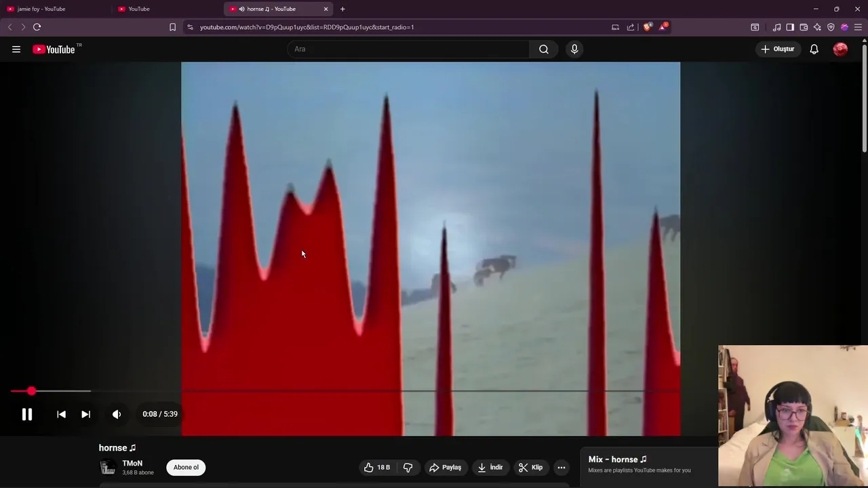868x488 pixels.
Task: Click the video player frame
Action: click(431, 249)
